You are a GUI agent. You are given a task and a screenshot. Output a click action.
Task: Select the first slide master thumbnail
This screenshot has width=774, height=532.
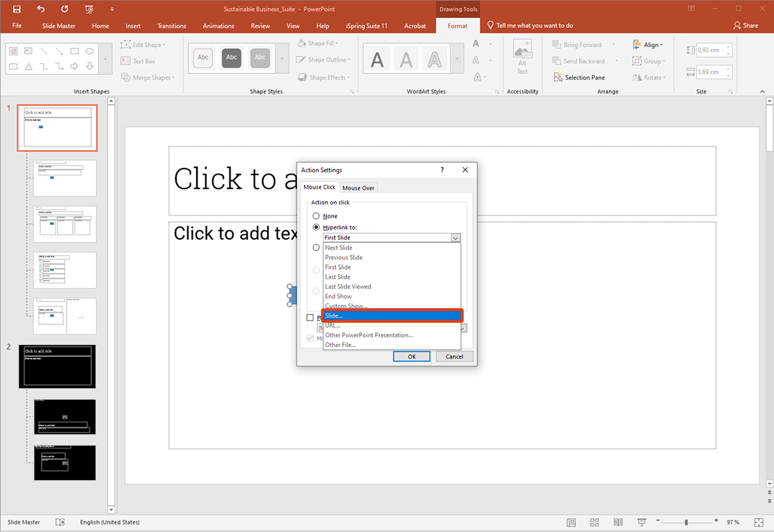point(57,128)
